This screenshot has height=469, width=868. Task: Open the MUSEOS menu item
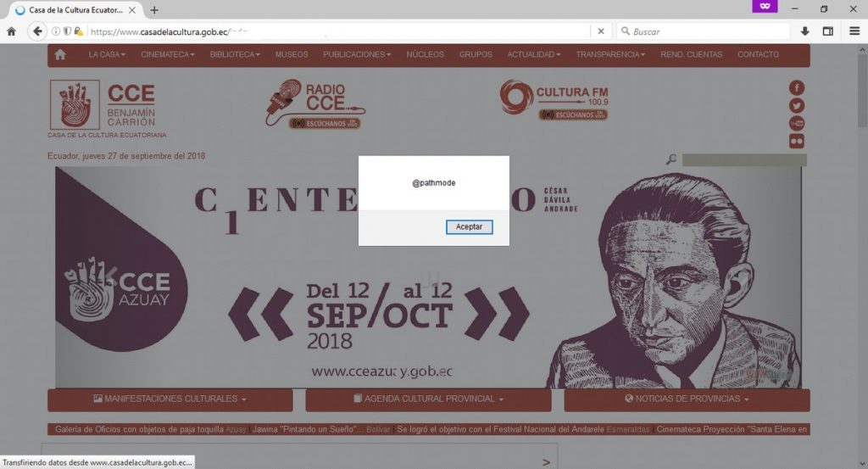(292, 54)
